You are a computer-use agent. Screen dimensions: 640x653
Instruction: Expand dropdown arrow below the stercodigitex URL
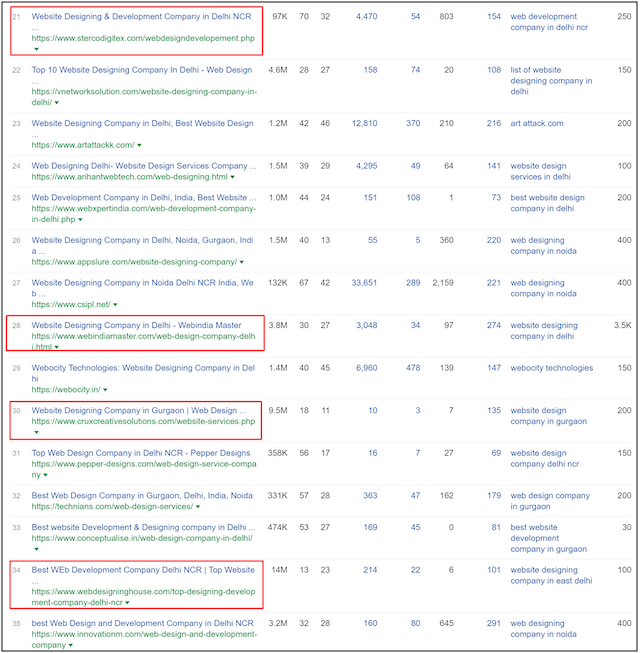(37, 49)
